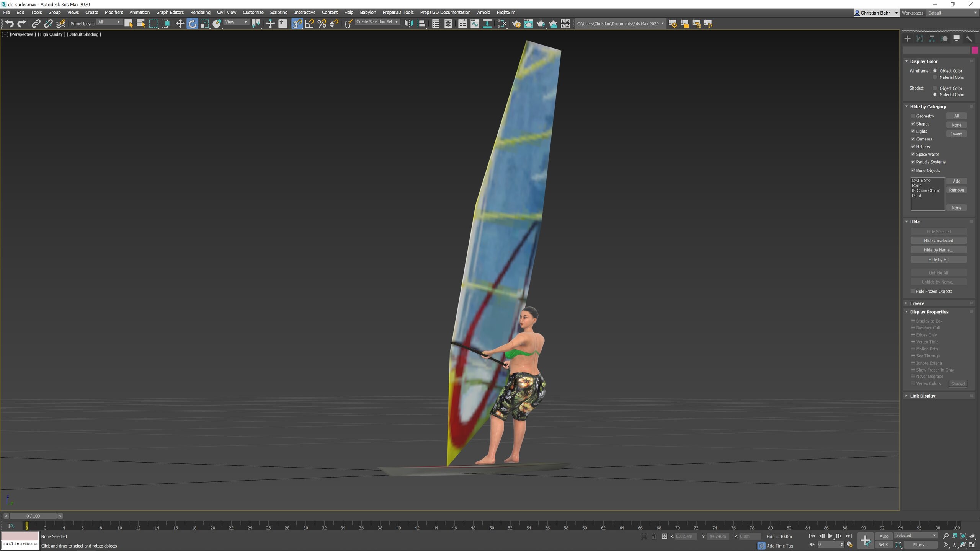This screenshot has height=551, width=980.
Task: Switch to the Hierarchy command panel tab
Action: coord(932,38)
